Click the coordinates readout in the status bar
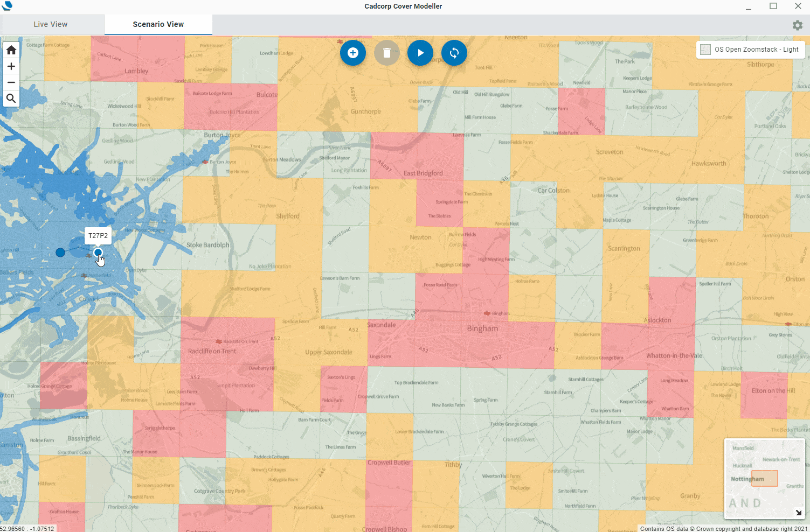 pyautogui.click(x=27, y=529)
